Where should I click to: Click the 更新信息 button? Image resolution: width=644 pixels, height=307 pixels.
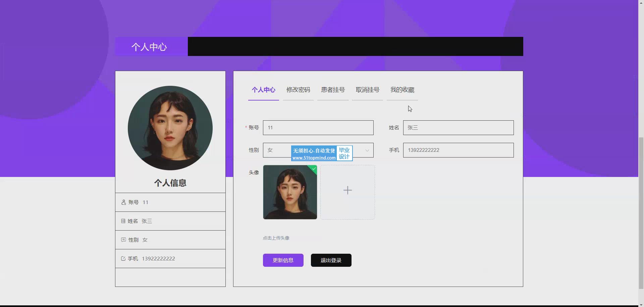pos(283,260)
